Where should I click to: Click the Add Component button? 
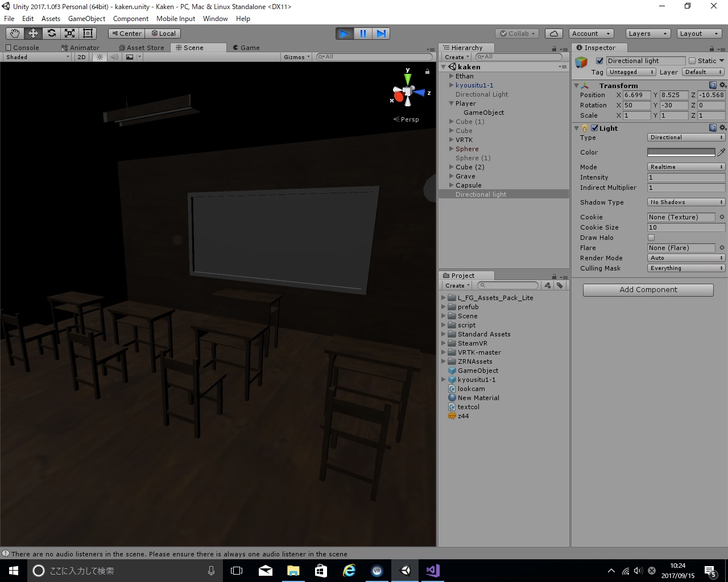[x=648, y=290]
